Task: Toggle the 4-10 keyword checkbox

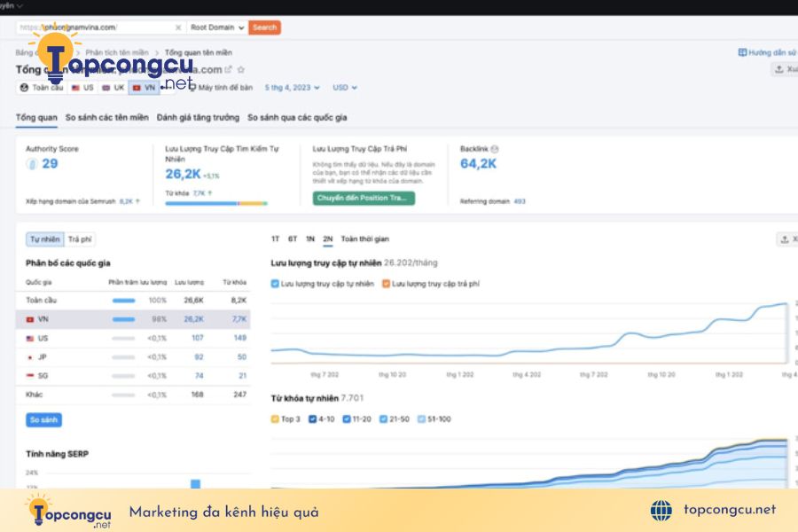Action: (x=312, y=419)
